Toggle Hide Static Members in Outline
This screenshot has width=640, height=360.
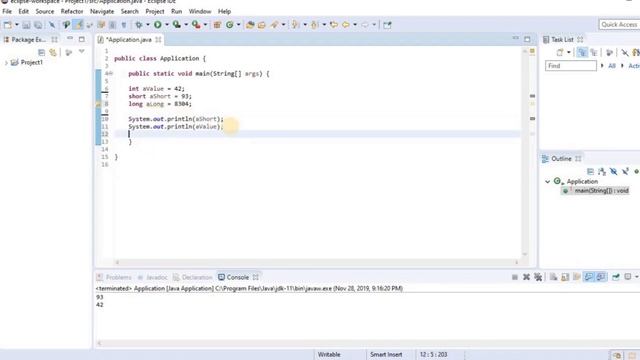625,171
